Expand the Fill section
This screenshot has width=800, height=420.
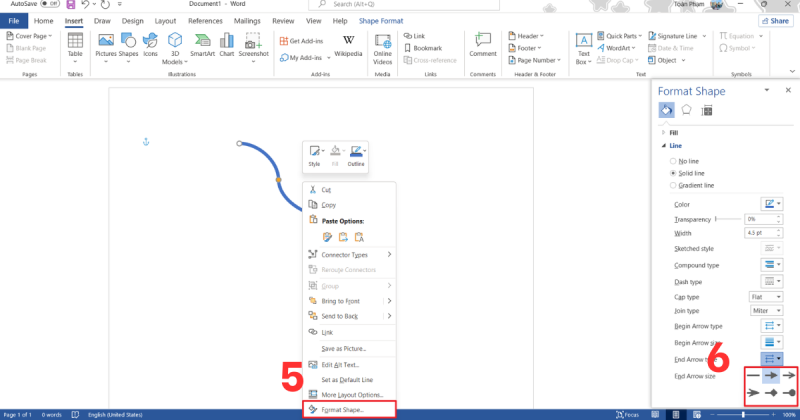[x=673, y=132]
